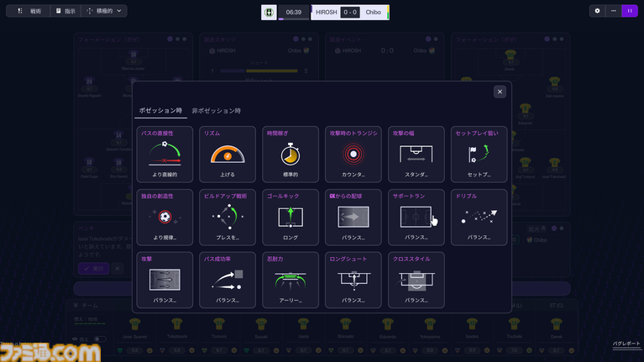Open the 攻撃時のトランジション counter tile
This screenshot has height=362, width=644.
coord(353,154)
